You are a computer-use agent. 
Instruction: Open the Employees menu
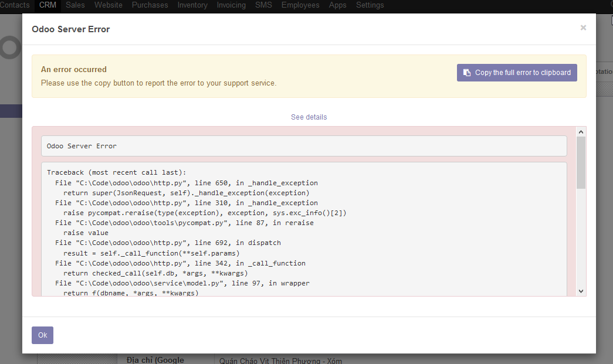pos(300,5)
